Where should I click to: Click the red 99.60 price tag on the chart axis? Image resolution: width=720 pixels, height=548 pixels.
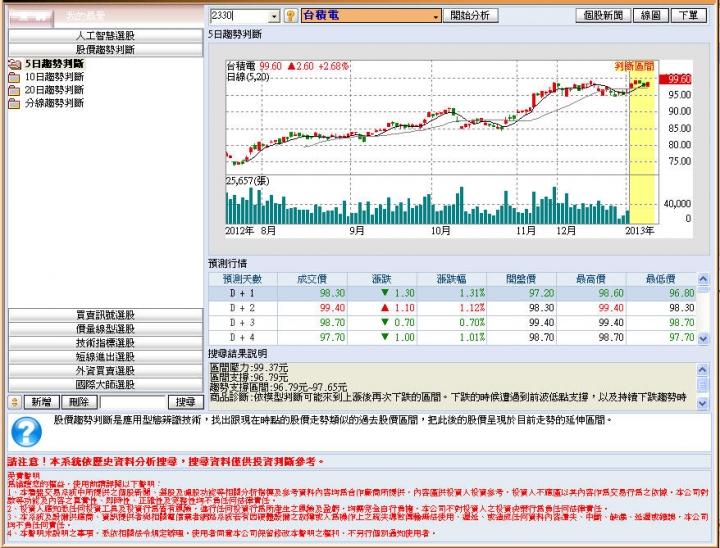click(x=675, y=79)
